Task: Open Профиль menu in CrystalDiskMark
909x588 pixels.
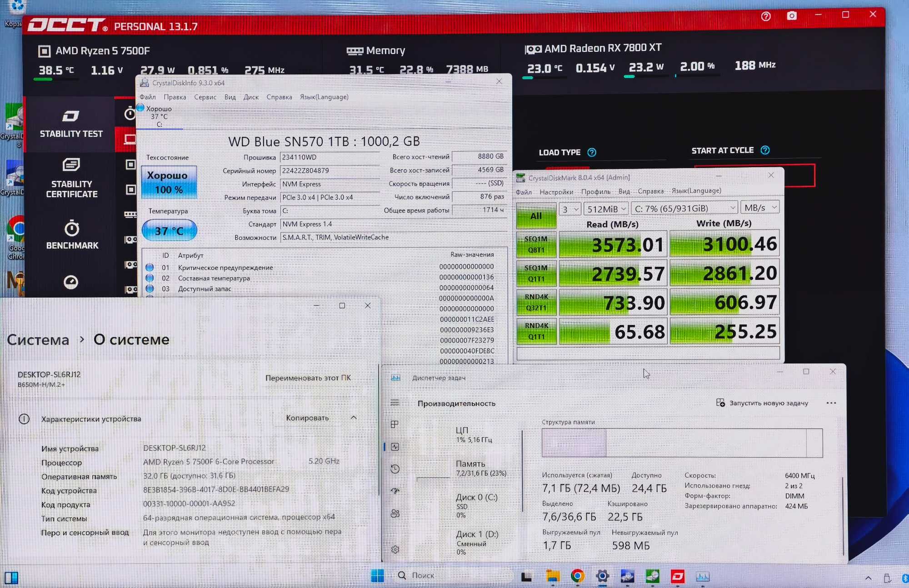Action: pyautogui.click(x=596, y=191)
